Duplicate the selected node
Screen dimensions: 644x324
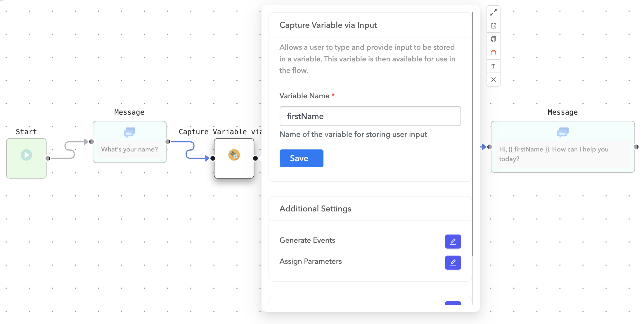click(x=494, y=39)
